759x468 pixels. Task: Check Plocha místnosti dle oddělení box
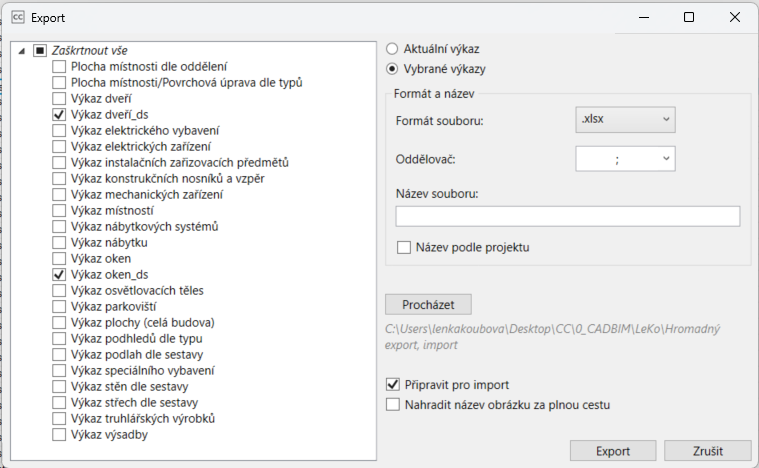(x=59, y=67)
